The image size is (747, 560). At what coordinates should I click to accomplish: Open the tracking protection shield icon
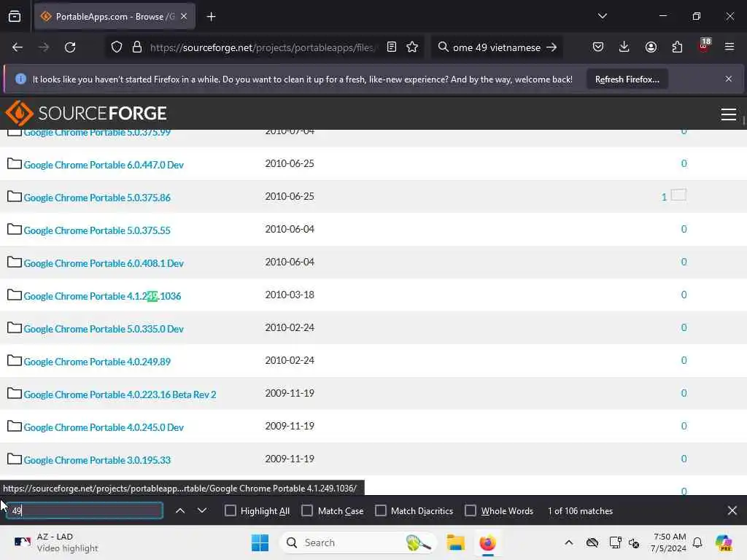(116, 47)
